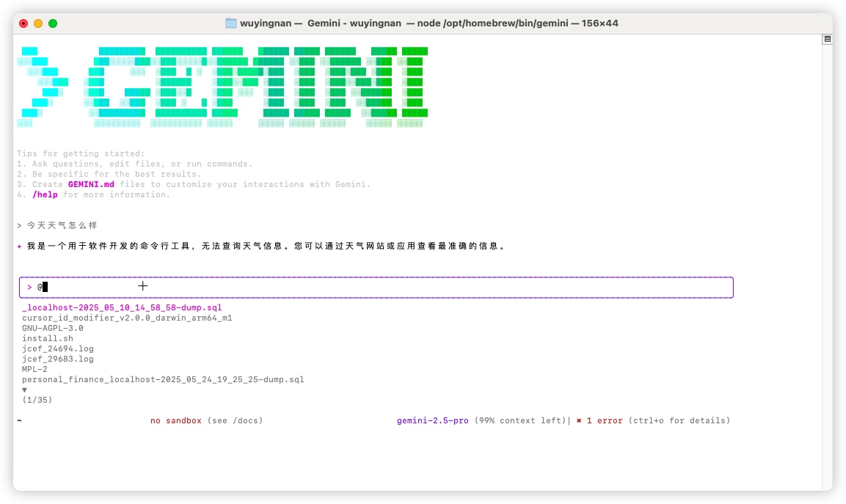Click the (1/35) suggestion counter
846x504 pixels.
tap(37, 400)
